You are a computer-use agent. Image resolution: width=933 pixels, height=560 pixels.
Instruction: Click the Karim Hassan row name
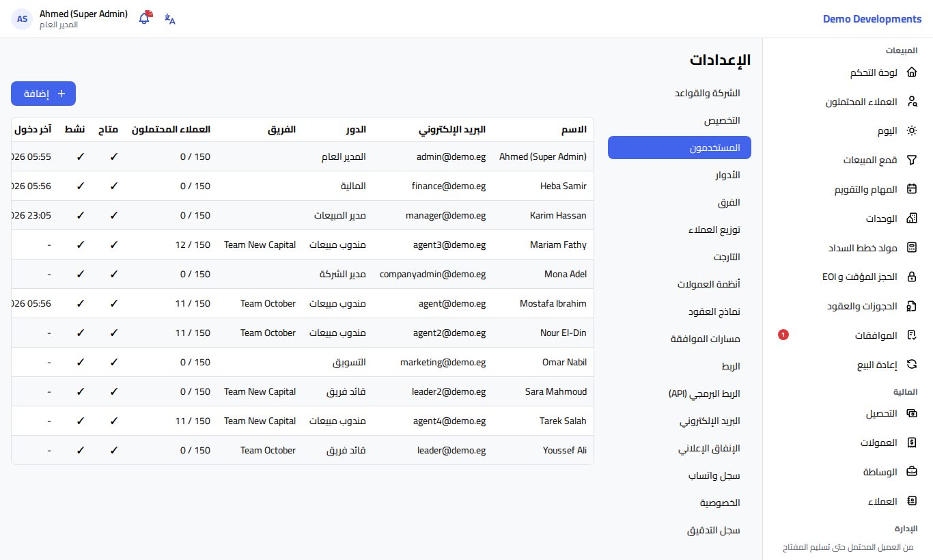(x=558, y=215)
